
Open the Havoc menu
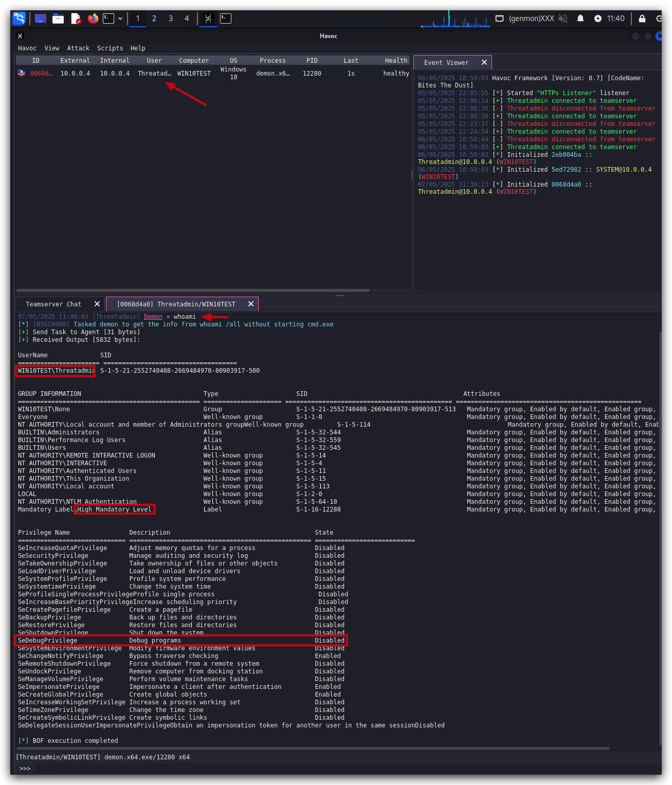[x=27, y=48]
